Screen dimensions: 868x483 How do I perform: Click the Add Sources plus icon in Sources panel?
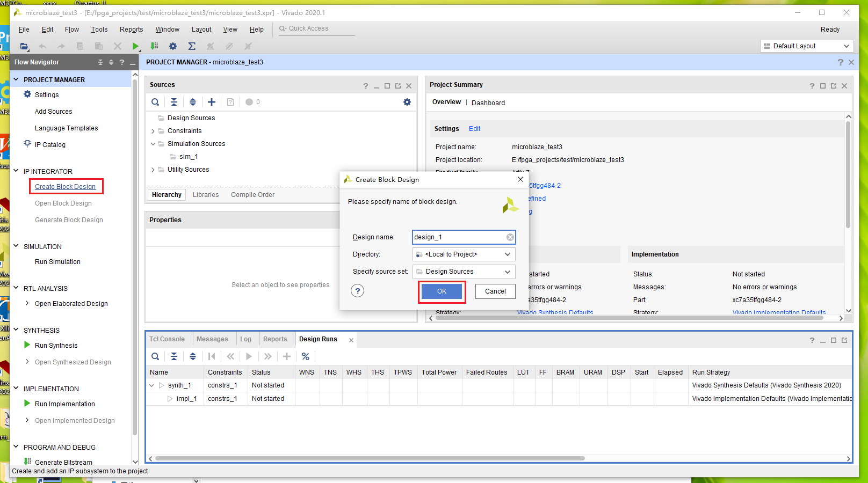click(212, 101)
